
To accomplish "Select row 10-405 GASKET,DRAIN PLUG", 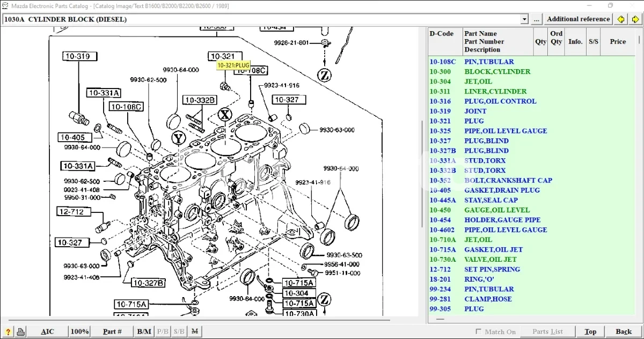I will (531, 190).
